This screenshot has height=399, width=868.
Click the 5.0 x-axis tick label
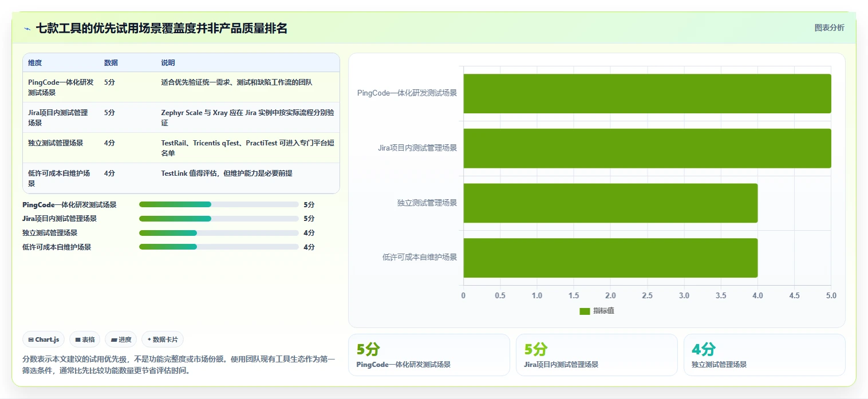tap(831, 296)
